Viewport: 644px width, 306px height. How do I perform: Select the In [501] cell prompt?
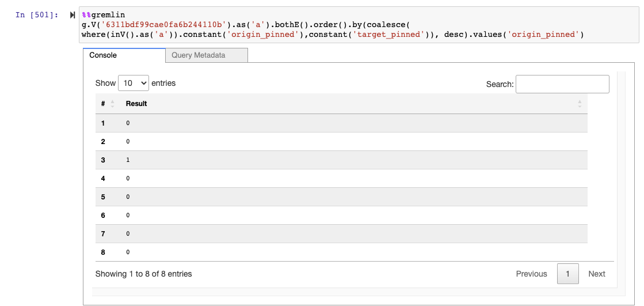(x=36, y=14)
